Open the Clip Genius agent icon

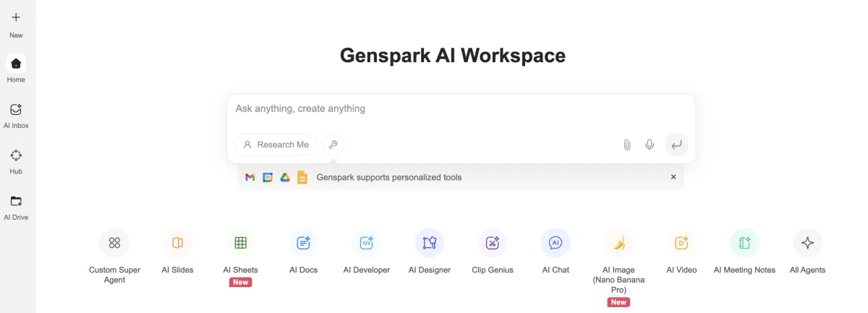click(493, 243)
